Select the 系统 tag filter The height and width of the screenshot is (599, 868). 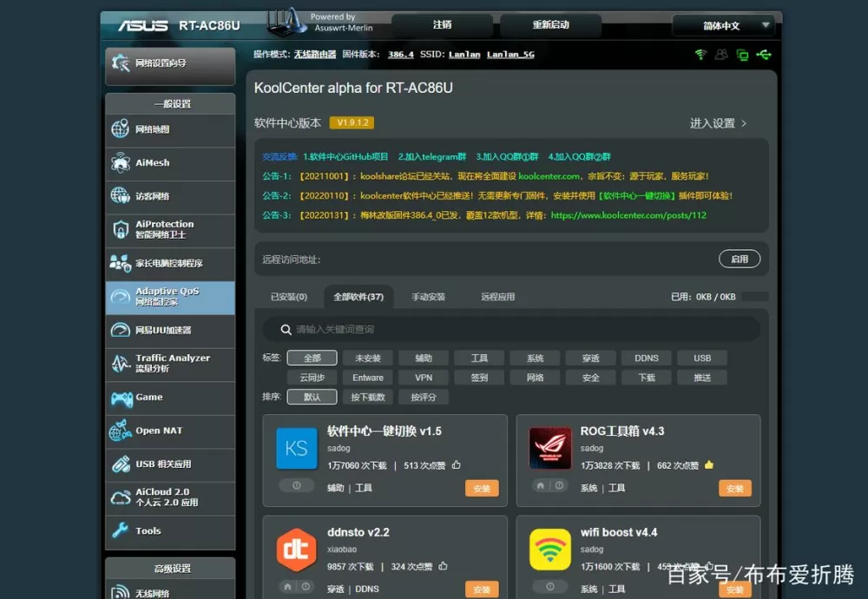pos(536,359)
